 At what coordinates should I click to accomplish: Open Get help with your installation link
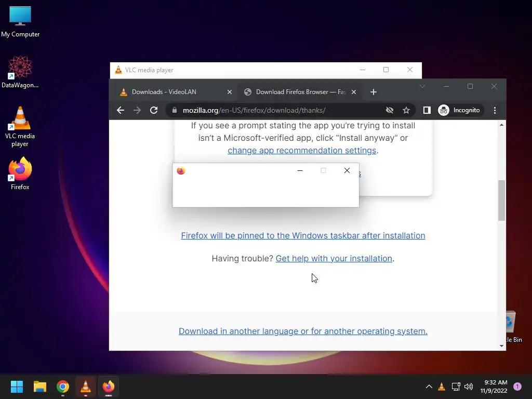click(334, 259)
